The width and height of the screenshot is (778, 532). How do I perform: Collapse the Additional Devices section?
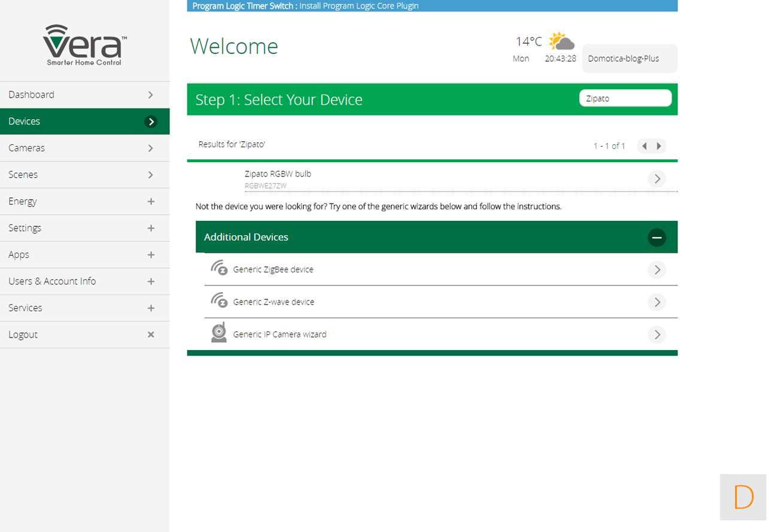[657, 238]
